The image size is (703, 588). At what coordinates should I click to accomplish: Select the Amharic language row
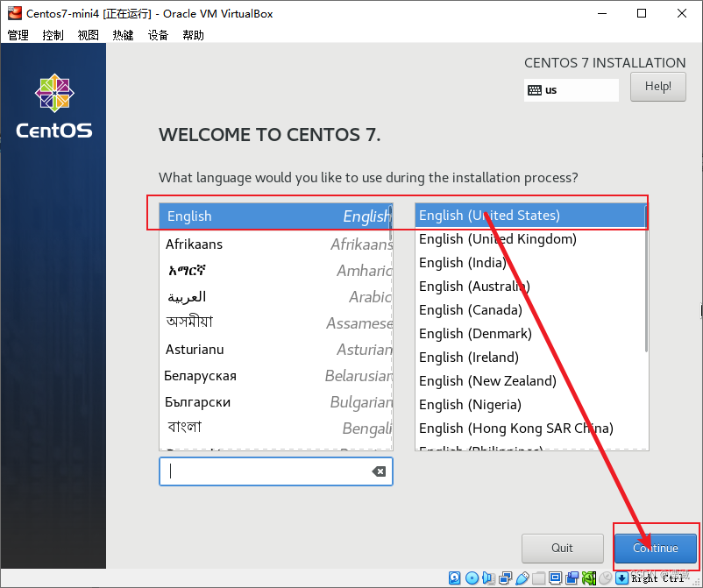276,270
